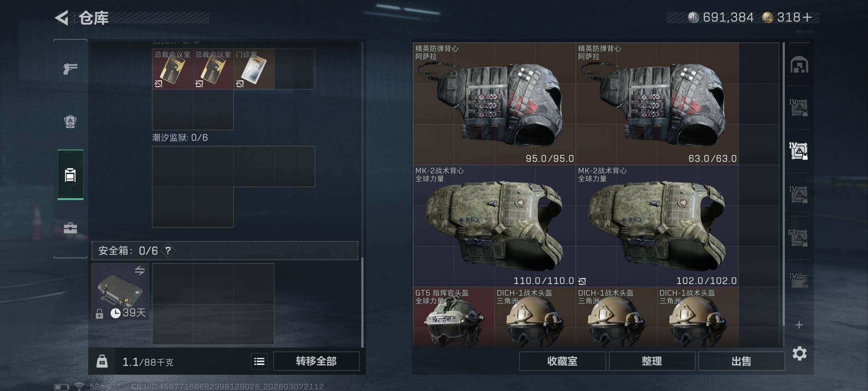Open the main stash home icon

(x=799, y=65)
